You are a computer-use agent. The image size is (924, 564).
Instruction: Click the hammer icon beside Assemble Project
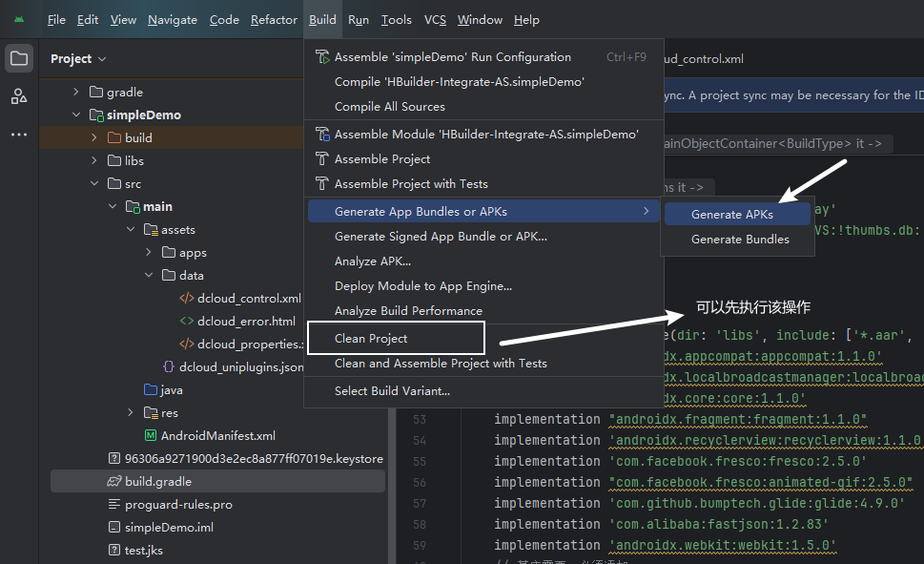(321, 159)
